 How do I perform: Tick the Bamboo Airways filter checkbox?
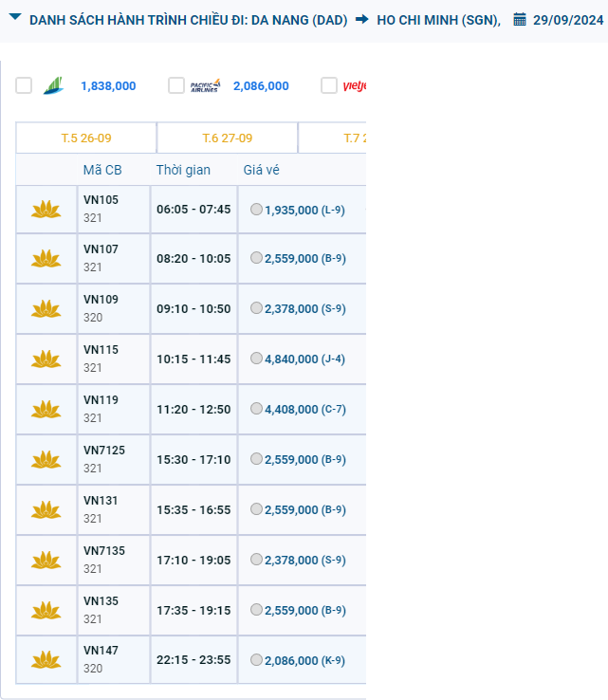click(x=24, y=85)
